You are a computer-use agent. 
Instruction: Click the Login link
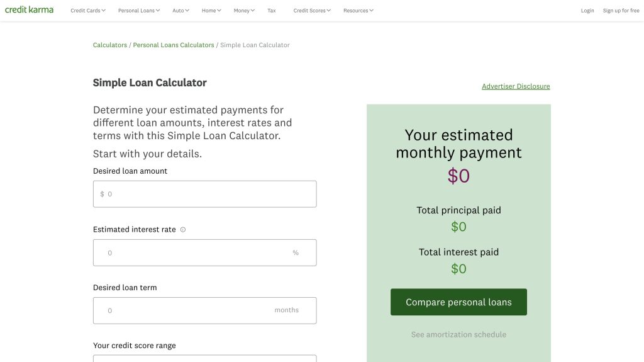pyautogui.click(x=587, y=11)
